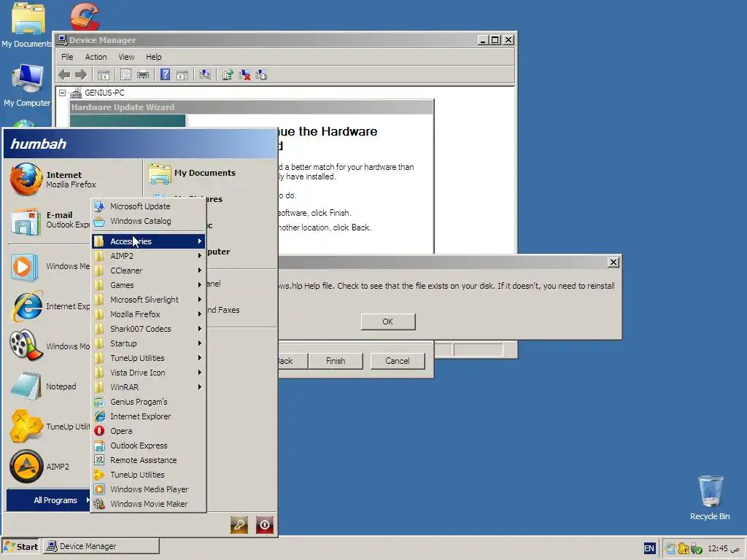Click the yellow TuneUp tray icon
This screenshot has height=560, width=747.
683,548
